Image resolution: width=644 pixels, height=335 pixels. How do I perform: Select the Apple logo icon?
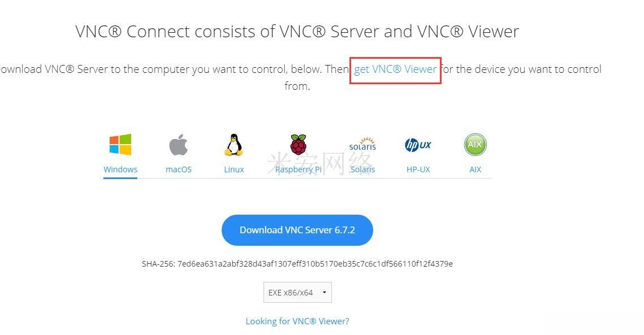179,145
